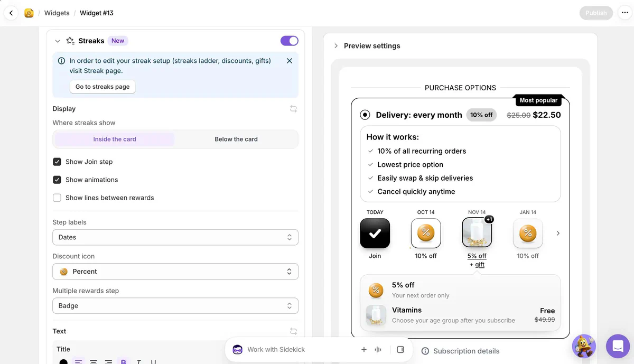Click the Sidekick avatar icon

click(x=238, y=349)
